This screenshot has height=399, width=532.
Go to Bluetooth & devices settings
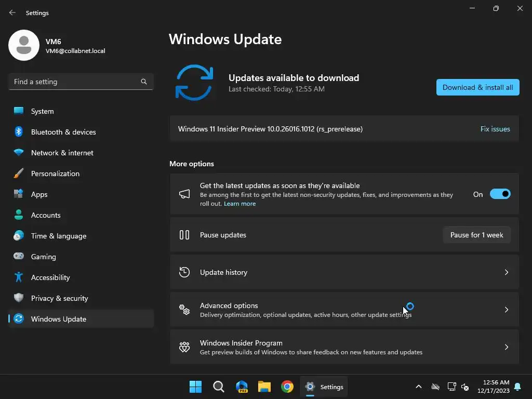[81, 131]
